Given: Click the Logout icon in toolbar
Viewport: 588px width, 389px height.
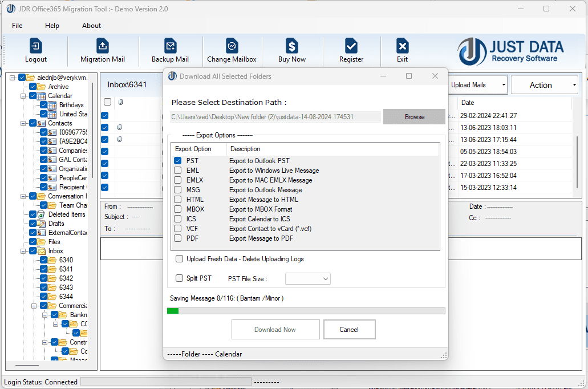Looking at the screenshot, I should point(35,51).
